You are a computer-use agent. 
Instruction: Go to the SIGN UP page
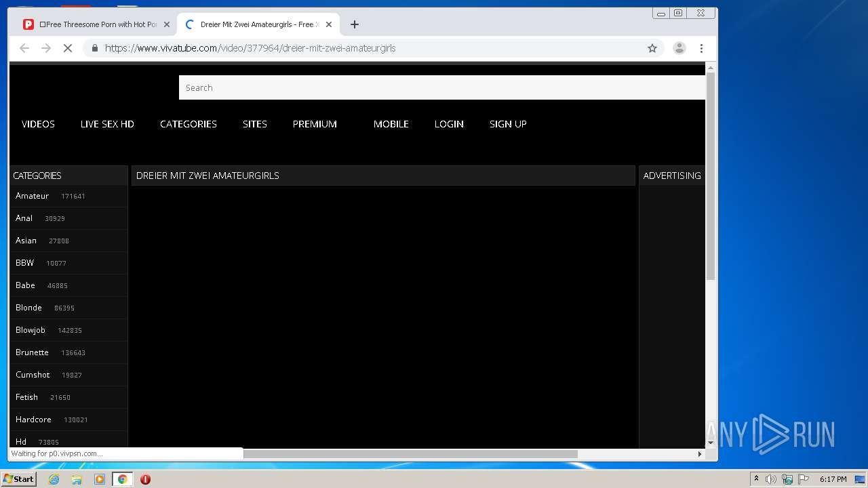(508, 124)
